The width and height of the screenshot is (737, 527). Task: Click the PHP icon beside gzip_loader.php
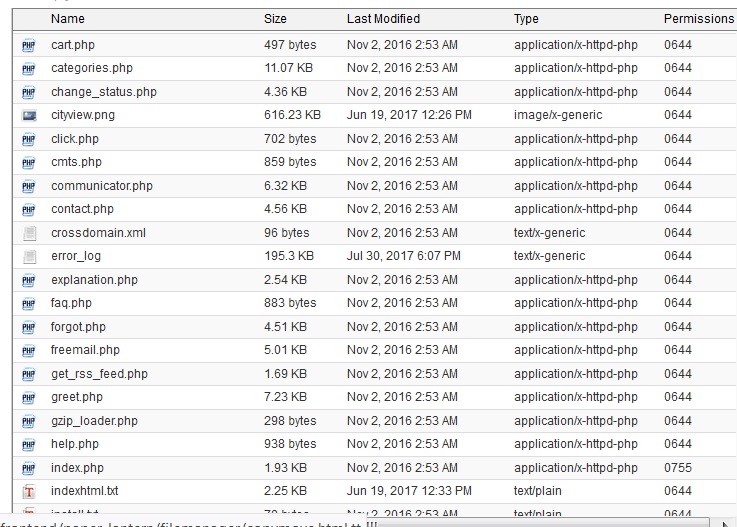[x=28, y=421]
